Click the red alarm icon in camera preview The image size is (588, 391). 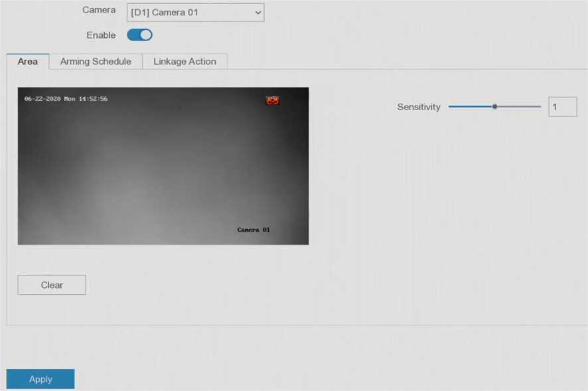272,101
